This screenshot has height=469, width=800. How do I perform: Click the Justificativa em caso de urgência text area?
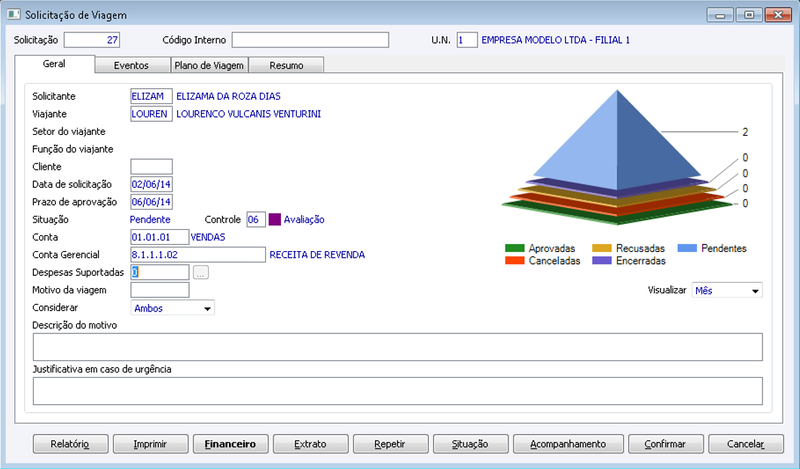398,391
